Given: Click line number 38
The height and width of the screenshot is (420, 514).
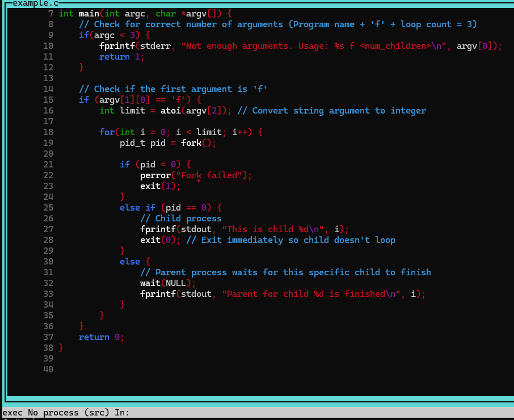Looking at the screenshot, I should 48,348.
